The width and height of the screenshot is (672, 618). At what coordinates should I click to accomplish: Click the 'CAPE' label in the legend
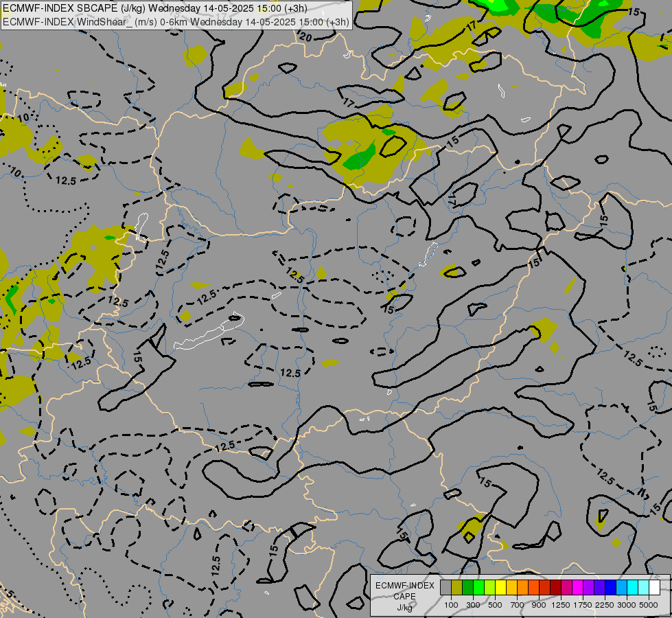point(404,597)
